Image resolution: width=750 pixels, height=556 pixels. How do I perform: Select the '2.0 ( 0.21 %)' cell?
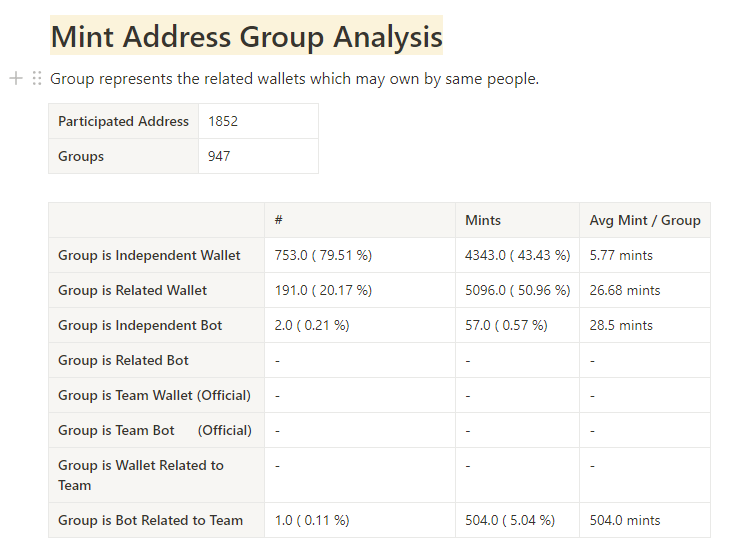(x=360, y=325)
